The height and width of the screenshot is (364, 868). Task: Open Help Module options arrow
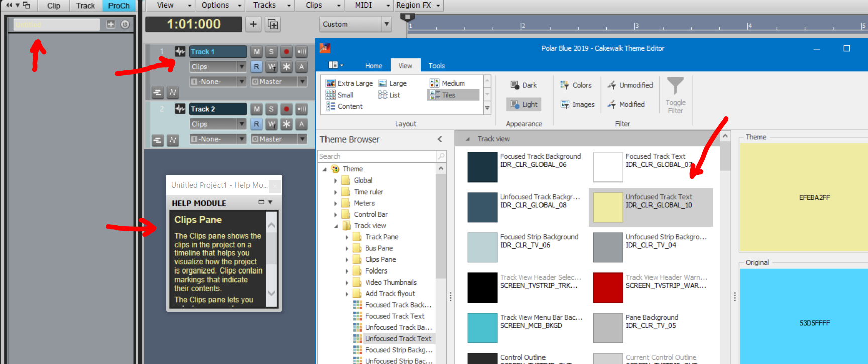coord(270,202)
